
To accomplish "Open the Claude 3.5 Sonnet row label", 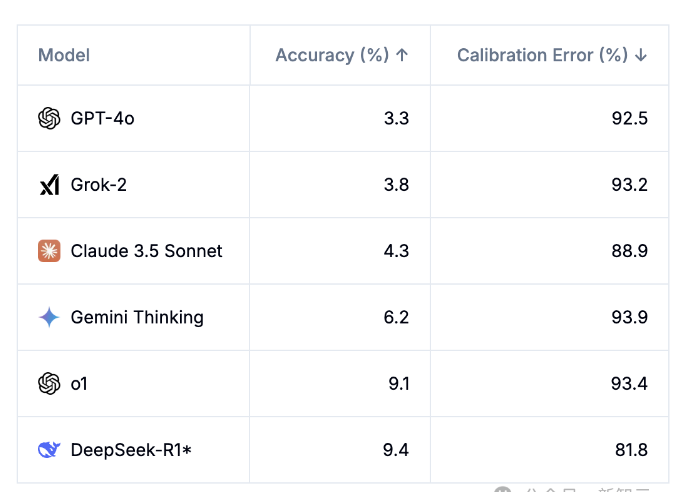I will pos(146,251).
